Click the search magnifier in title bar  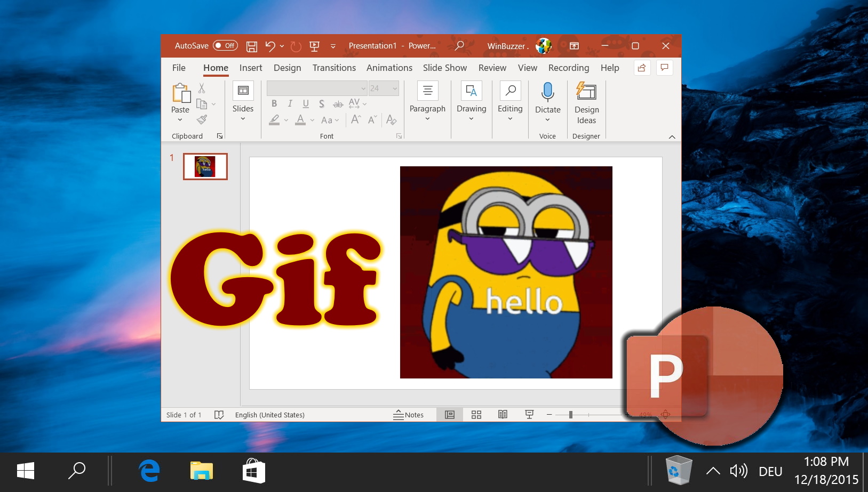[x=459, y=46]
